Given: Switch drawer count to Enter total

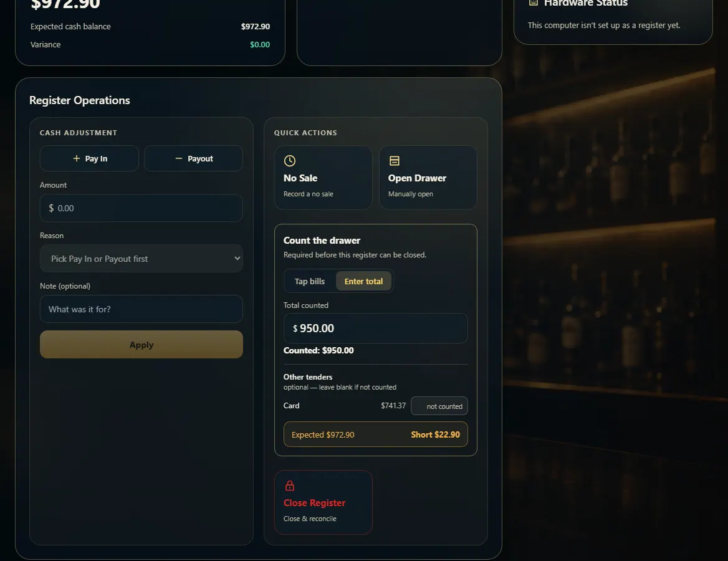Looking at the screenshot, I should tap(363, 281).
